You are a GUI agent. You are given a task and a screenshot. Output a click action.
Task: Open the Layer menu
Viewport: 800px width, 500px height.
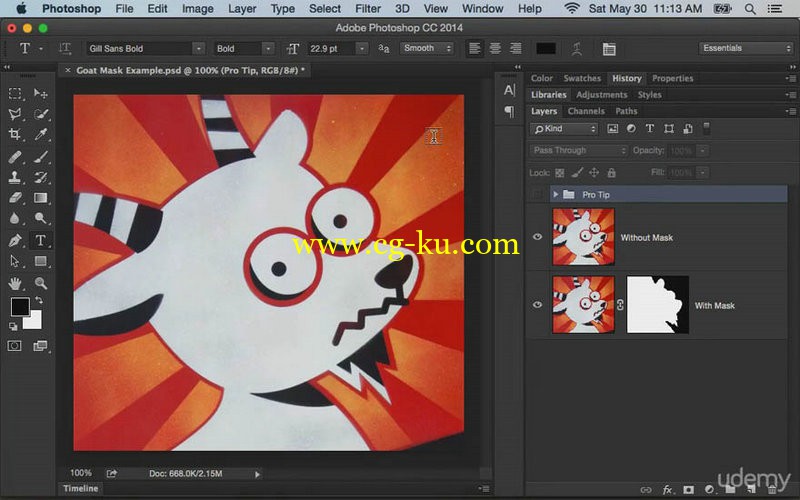[x=242, y=9]
